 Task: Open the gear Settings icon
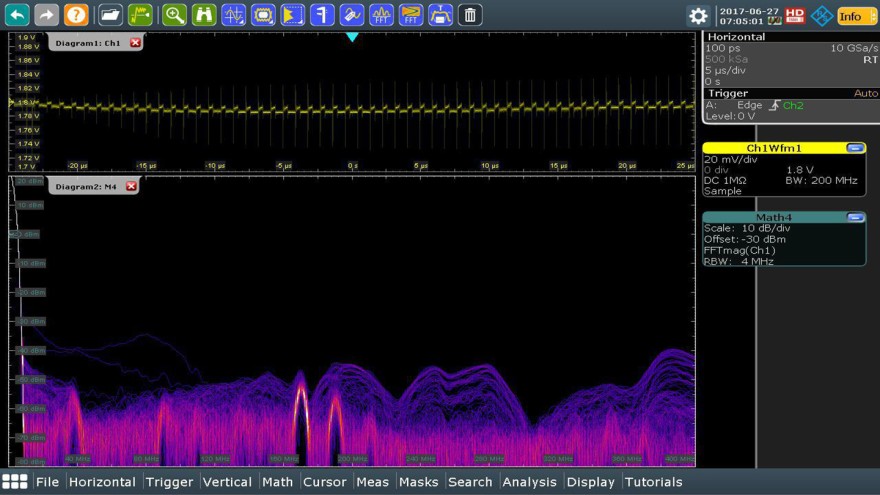click(698, 16)
